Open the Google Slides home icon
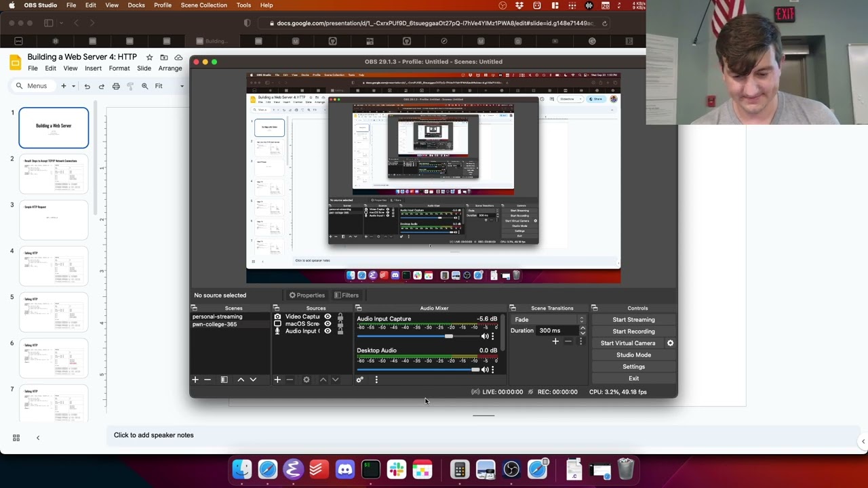Image resolution: width=868 pixels, height=488 pixels. point(15,62)
